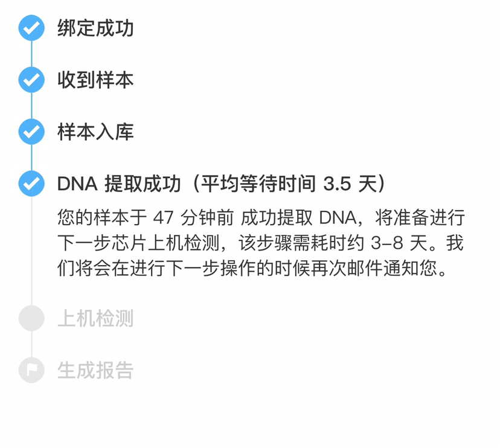This screenshot has width=500, height=448.
Task: Click the gray circle beside 上机检测
Action: [x=31, y=318]
